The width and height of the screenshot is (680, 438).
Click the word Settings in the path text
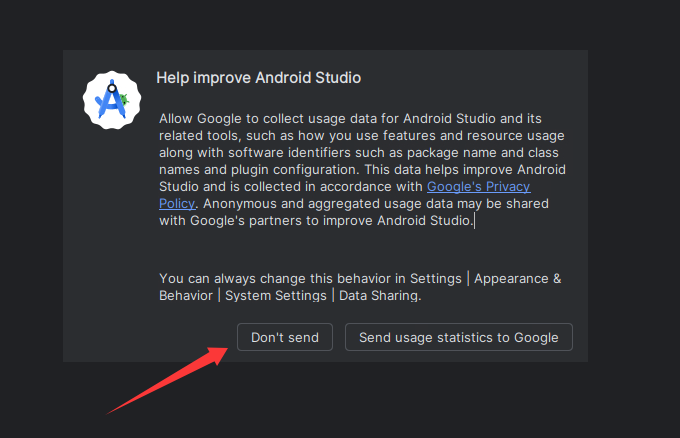pos(435,278)
